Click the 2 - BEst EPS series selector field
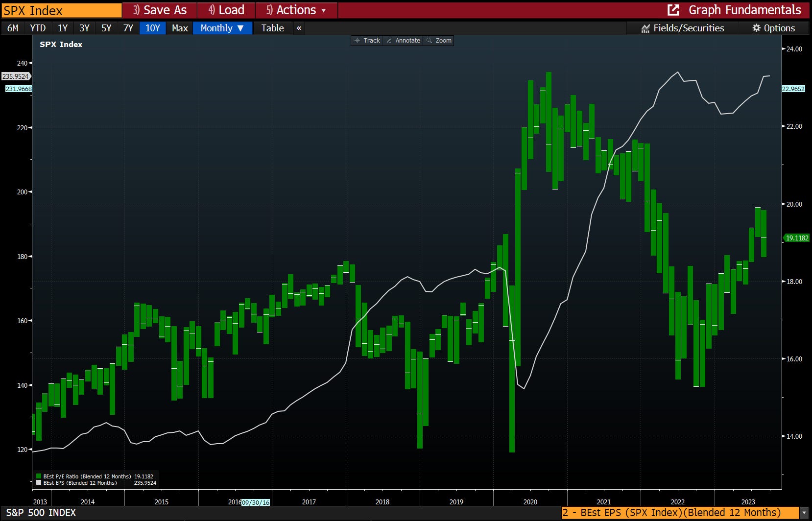Screen dimensions: 812x521 [x=680, y=513]
